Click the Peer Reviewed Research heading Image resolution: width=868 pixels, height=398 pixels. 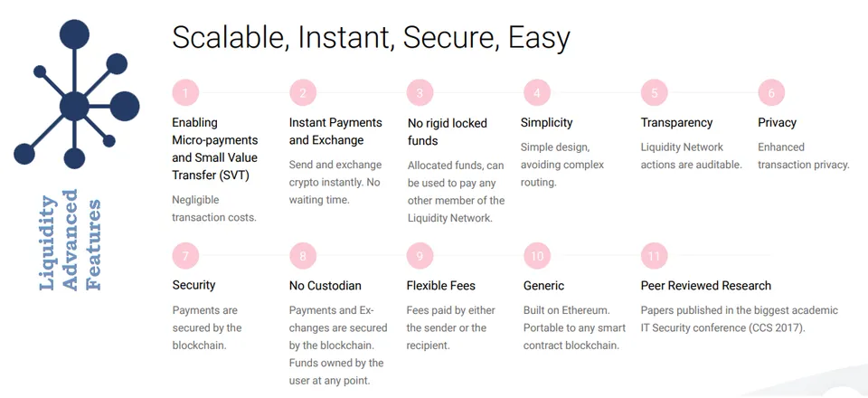click(706, 286)
